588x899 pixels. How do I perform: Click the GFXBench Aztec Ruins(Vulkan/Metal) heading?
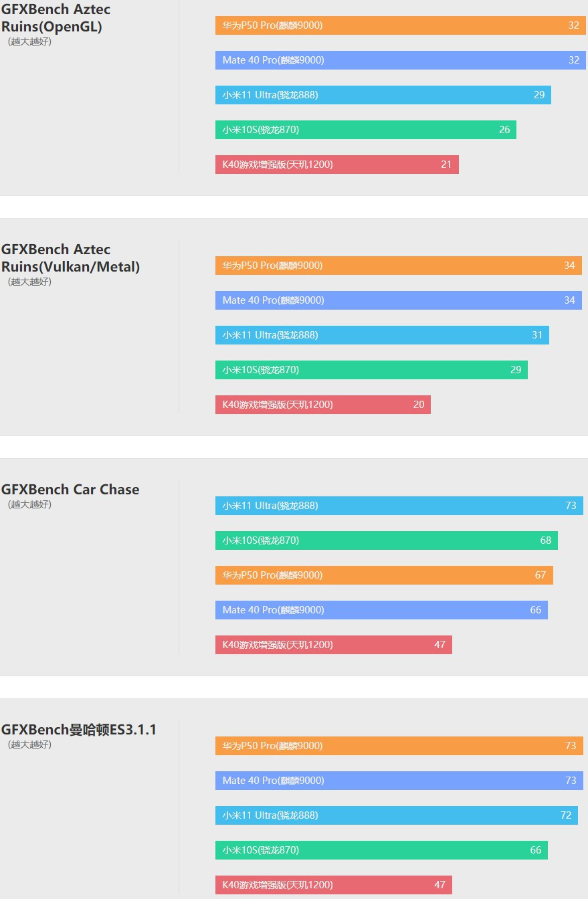[x=70, y=258]
